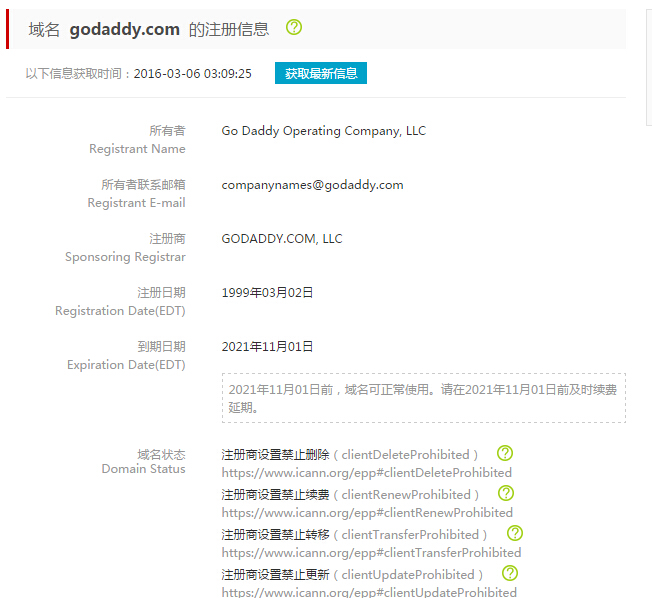Open the icann.org clientDeleteProhibited link
The image size is (652, 598).
point(366,473)
